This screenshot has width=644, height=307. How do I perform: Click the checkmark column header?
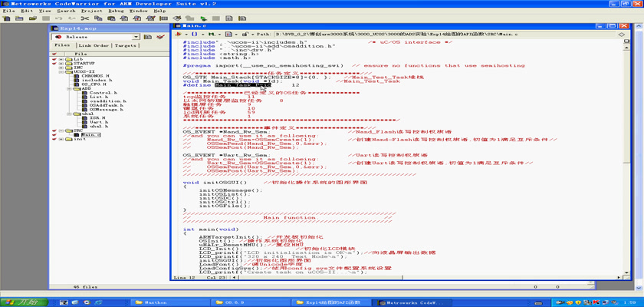(x=54, y=54)
